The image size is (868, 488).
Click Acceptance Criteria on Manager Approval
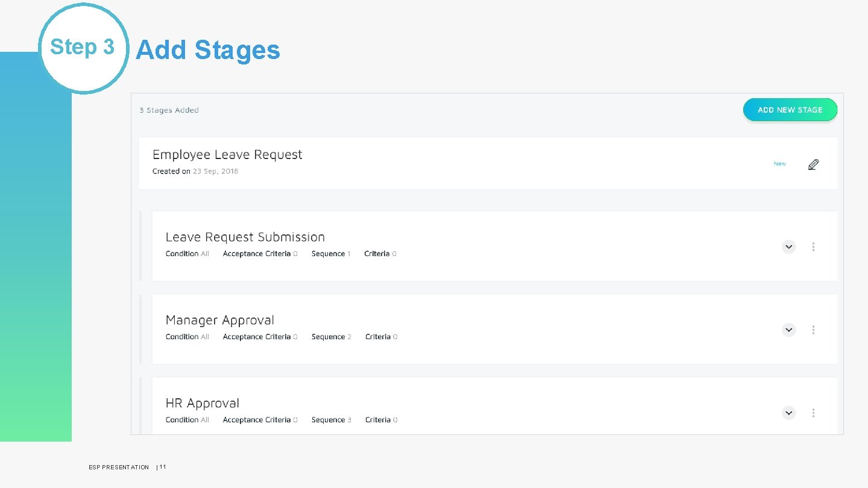[x=260, y=336]
